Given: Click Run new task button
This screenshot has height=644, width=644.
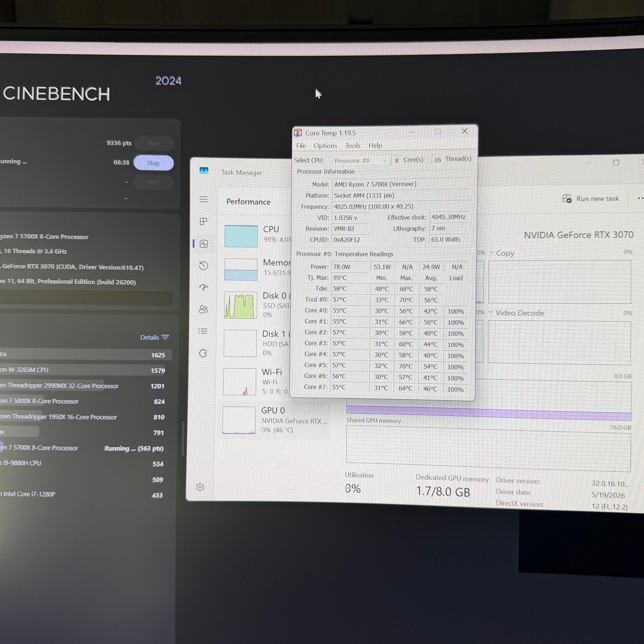Looking at the screenshot, I should [x=590, y=199].
